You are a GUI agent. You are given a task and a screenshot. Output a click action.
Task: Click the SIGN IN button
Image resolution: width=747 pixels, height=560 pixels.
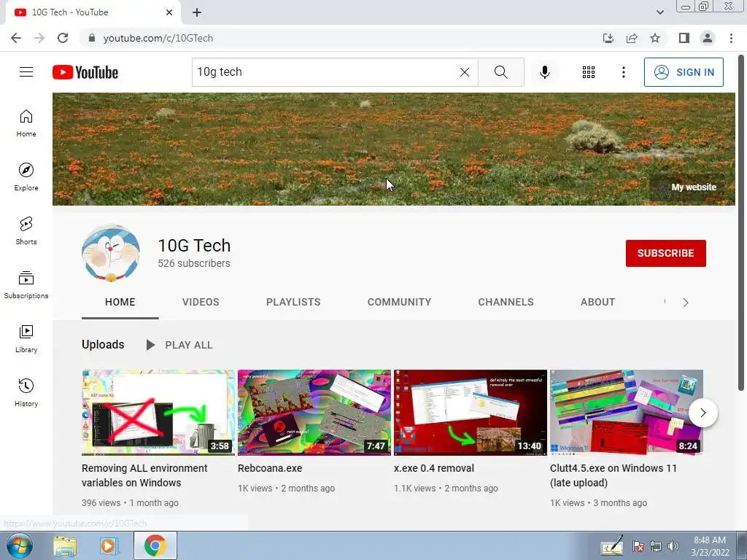684,72
